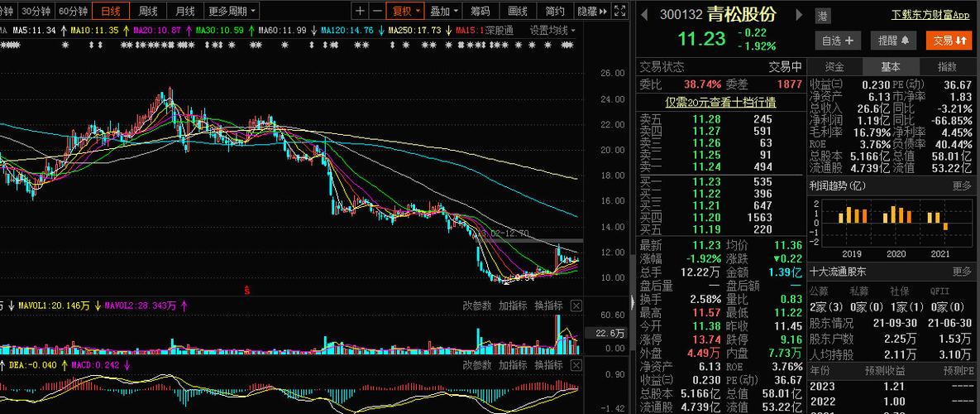Screen dimensions: 980x414
Task: Toggle fullscreen chart icon
Action: 619,11
